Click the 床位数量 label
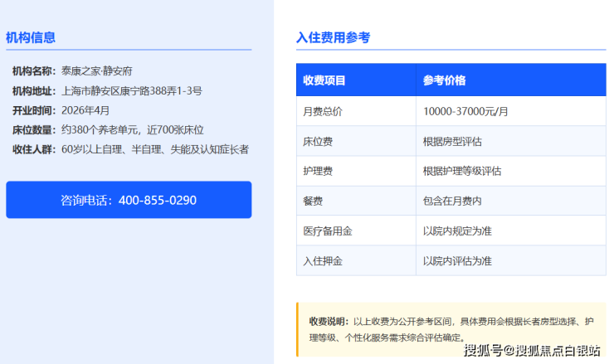The image size is (614, 364). [34, 130]
